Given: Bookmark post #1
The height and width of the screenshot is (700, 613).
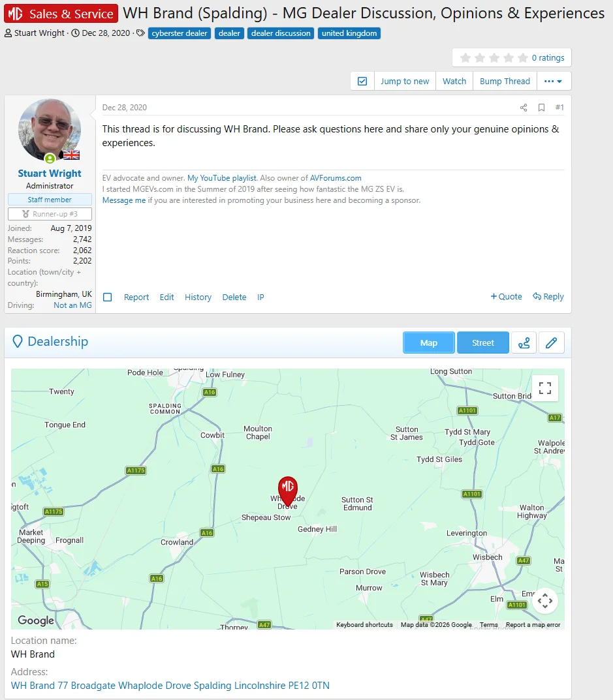Looking at the screenshot, I should pyautogui.click(x=541, y=108).
